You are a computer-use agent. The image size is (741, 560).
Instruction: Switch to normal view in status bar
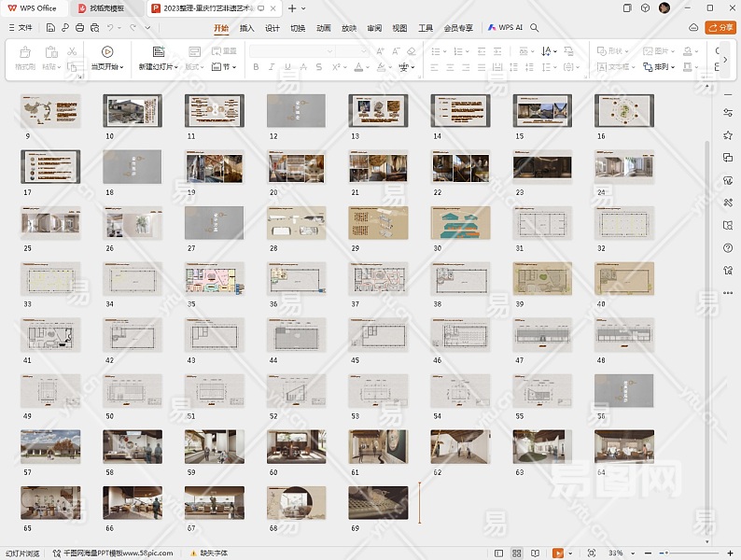pos(499,553)
